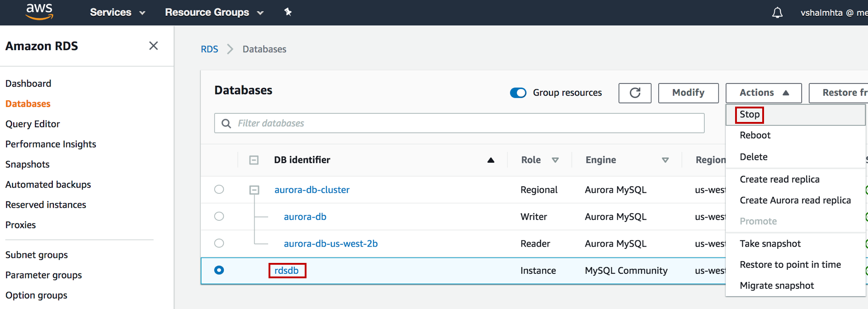
Task: Click the Instance role cell
Action: tap(538, 270)
